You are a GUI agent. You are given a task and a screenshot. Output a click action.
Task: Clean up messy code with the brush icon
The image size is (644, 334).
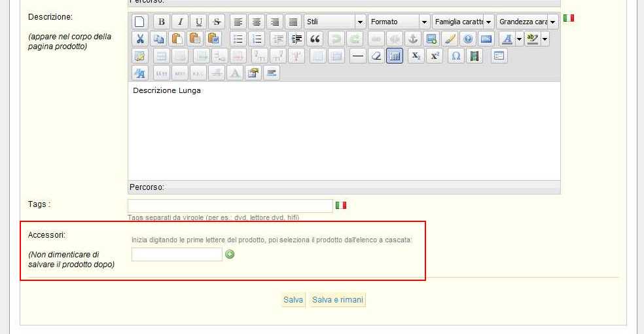[450, 39]
